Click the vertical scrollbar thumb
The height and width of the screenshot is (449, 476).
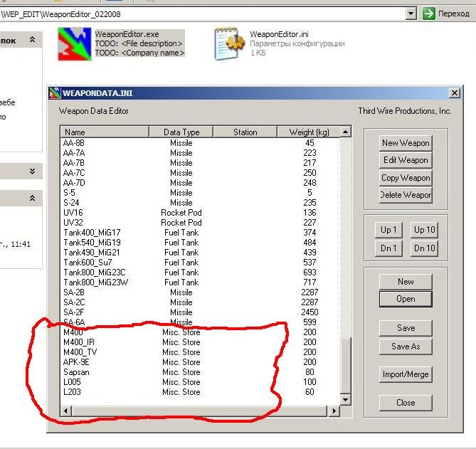(346, 366)
